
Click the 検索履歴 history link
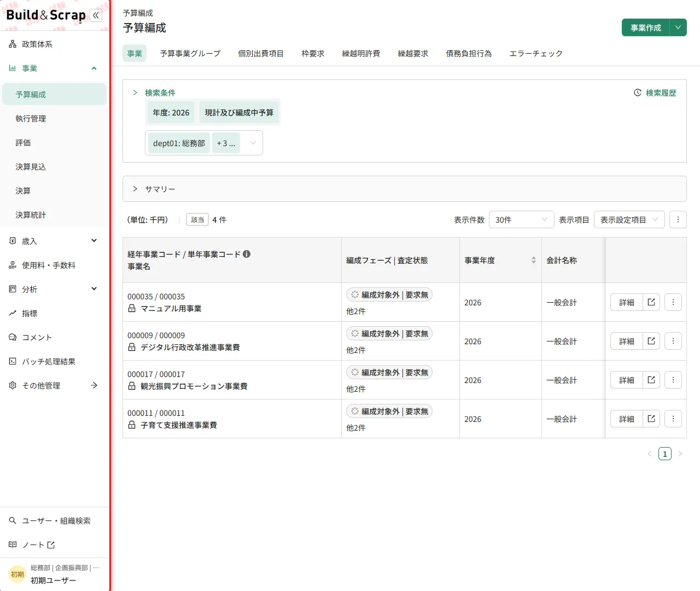click(655, 93)
